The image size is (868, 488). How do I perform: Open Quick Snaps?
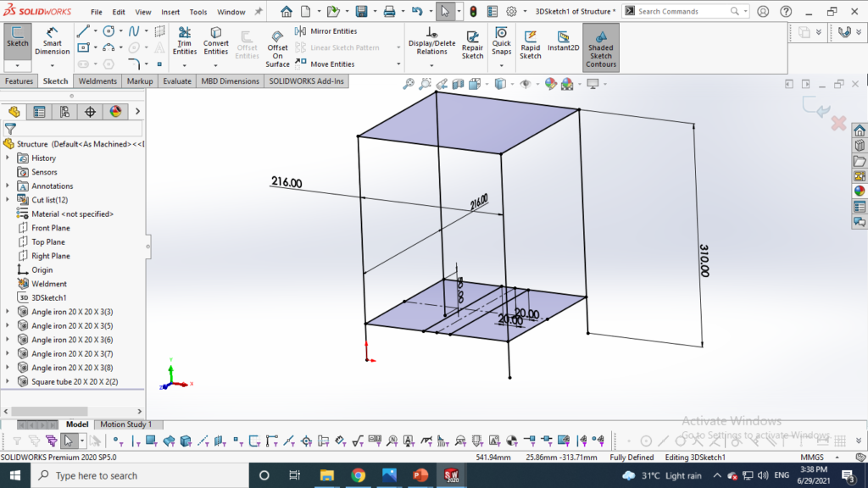pos(501,41)
